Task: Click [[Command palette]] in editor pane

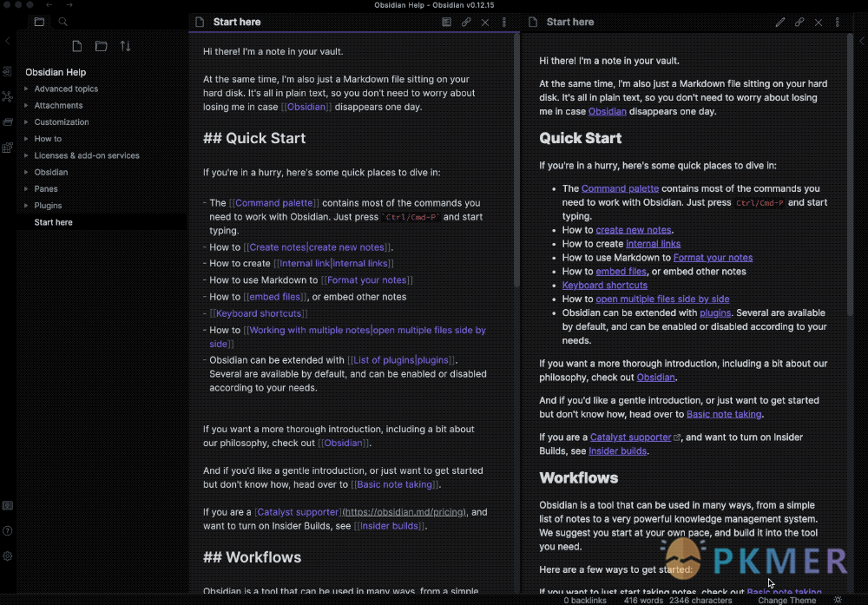Action: (x=274, y=203)
